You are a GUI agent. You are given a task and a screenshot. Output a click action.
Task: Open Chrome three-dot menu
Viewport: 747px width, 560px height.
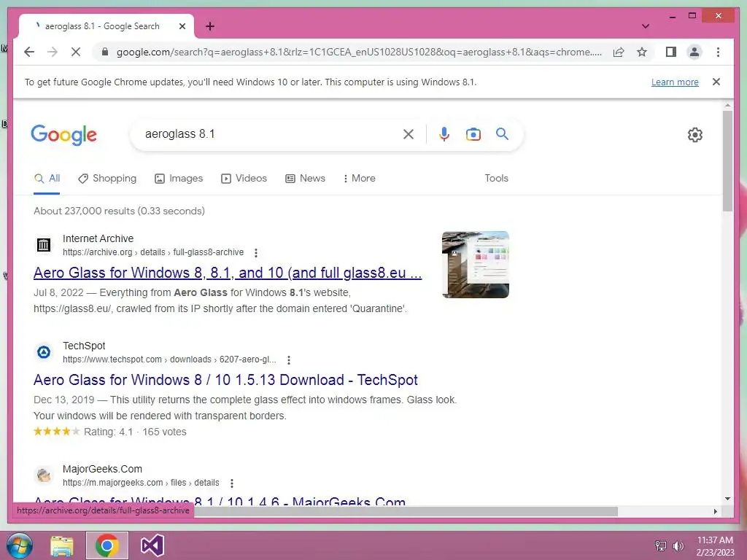(x=718, y=52)
